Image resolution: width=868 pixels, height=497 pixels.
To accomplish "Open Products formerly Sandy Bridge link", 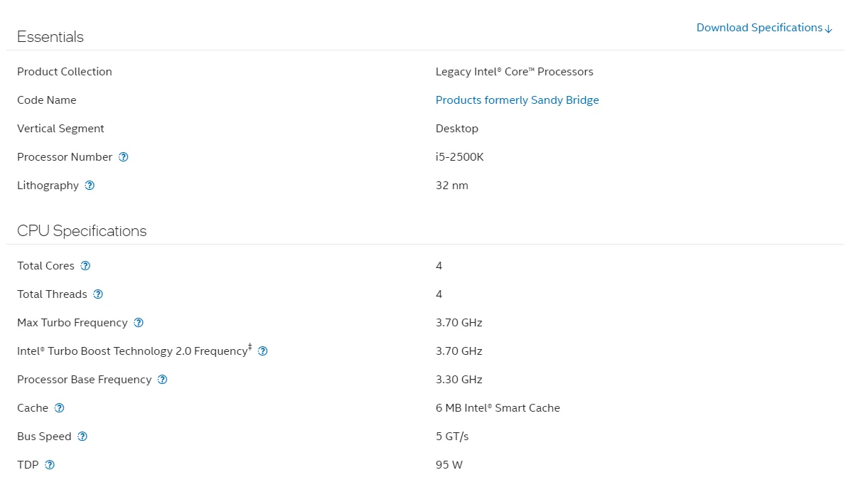I will click(x=517, y=100).
